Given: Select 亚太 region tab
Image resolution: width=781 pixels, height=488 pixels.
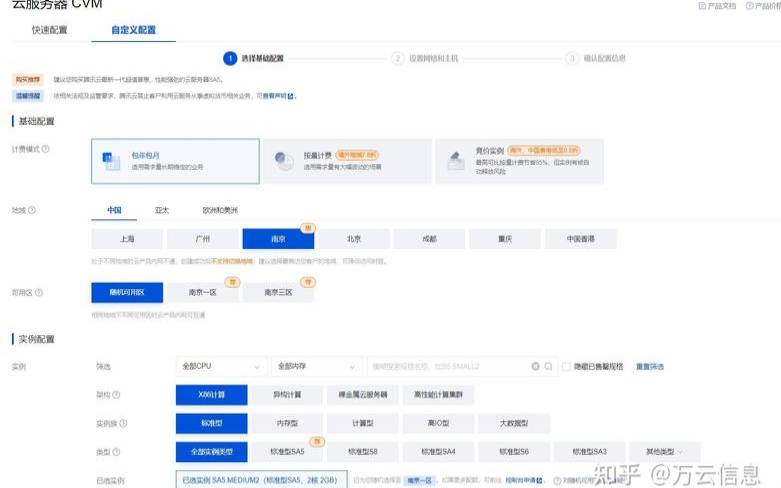Looking at the screenshot, I should (x=162, y=210).
